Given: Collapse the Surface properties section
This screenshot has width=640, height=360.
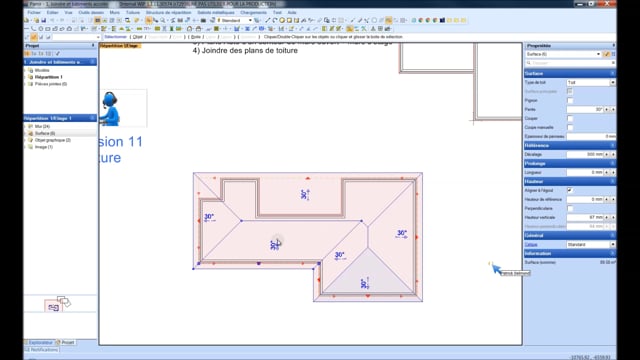Looking at the screenshot, I should [x=612, y=73].
